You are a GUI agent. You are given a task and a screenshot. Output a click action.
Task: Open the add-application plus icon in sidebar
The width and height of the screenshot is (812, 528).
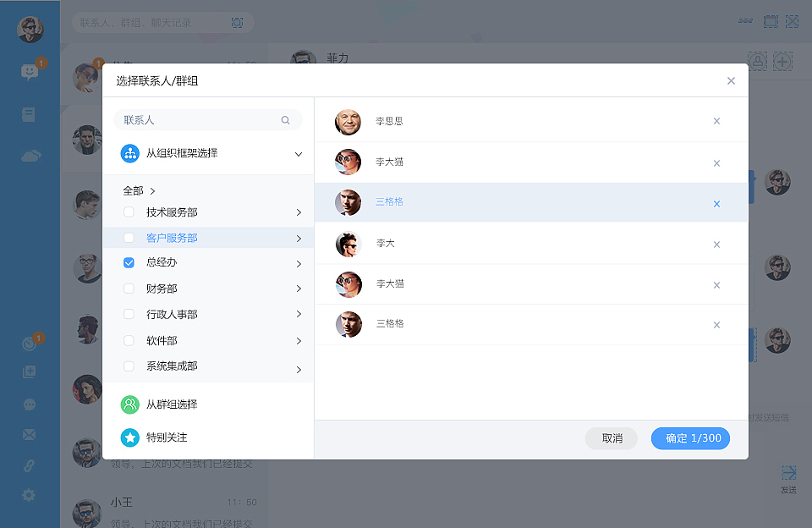click(30, 371)
